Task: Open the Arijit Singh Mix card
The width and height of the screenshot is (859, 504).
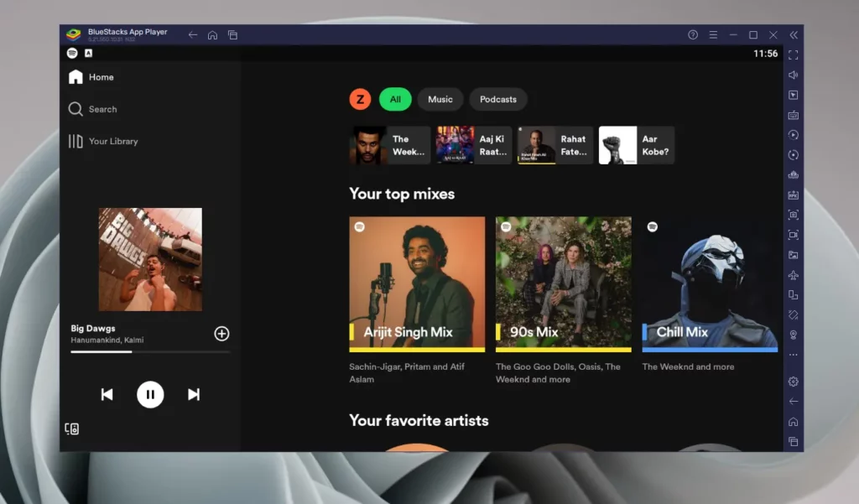Action: (x=417, y=283)
